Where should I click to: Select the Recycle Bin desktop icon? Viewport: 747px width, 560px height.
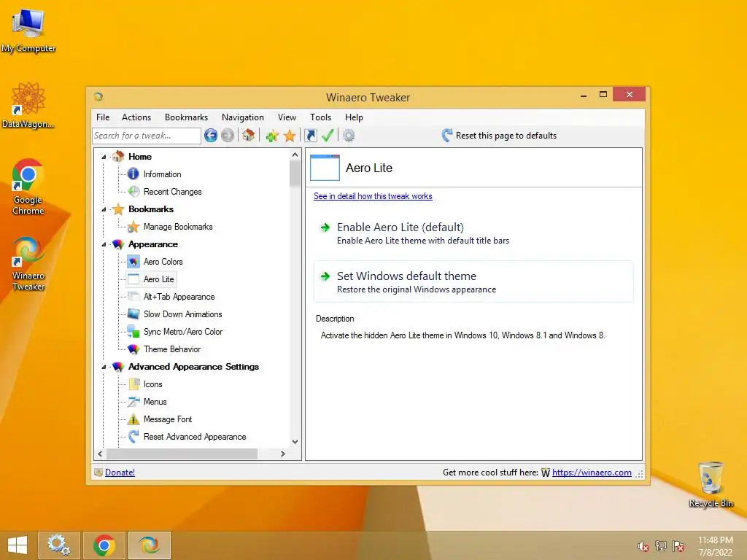coord(711,484)
